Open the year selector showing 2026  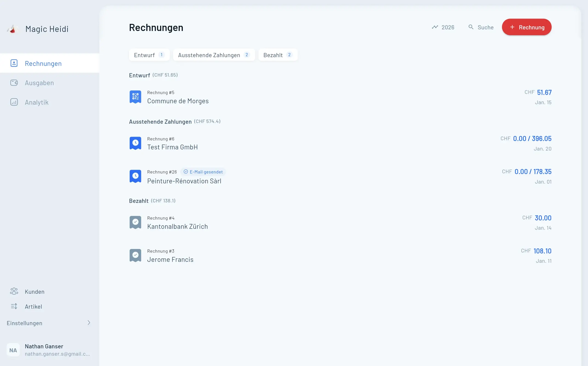click(x=447, y=27)
